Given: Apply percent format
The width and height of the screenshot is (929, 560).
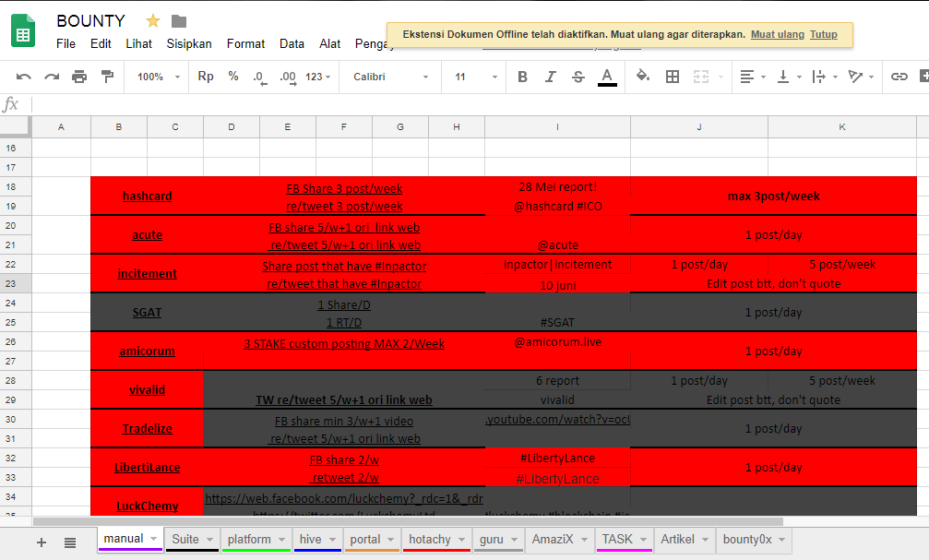Looking at the screenshot, I should (x=233, y=77).
